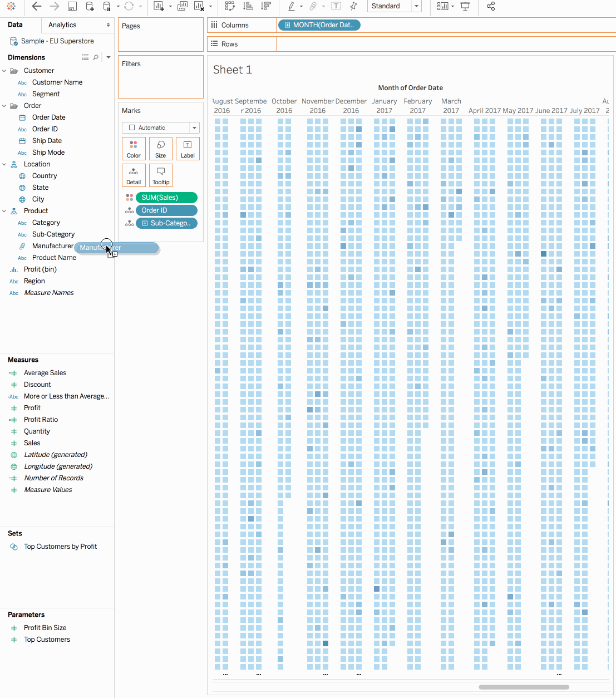Click the MONTH(Order Date) pill in Columns

coord(319,25)
